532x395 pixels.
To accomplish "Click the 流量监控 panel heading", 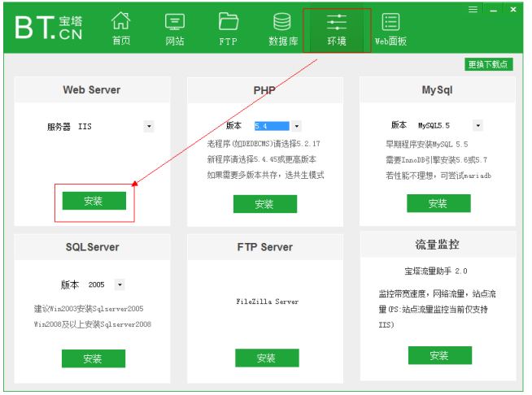I will (437, 244).
